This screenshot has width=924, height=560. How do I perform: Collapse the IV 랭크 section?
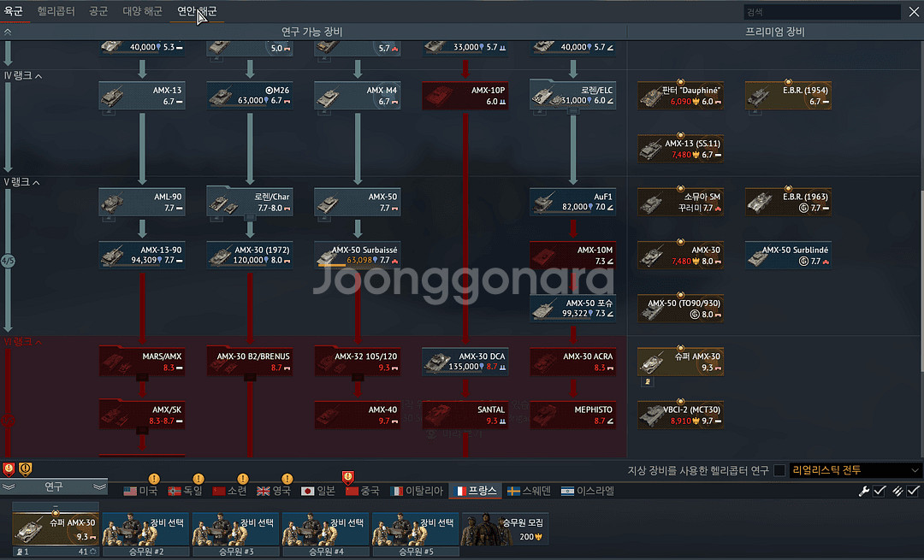click(x=38, y=76)
